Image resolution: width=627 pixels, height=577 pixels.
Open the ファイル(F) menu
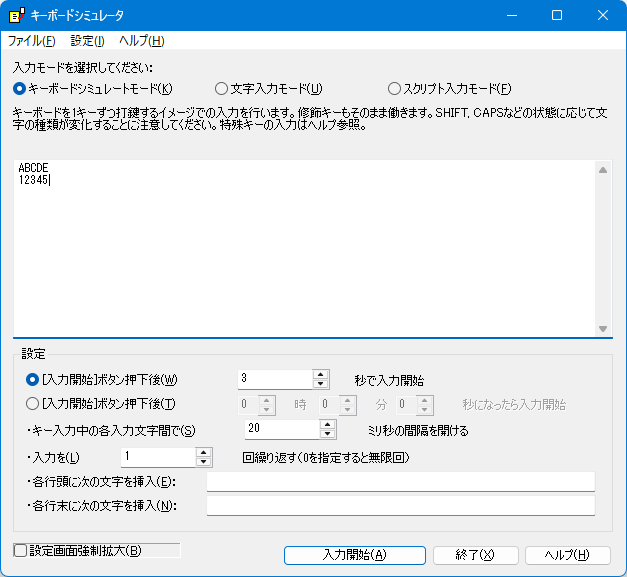31,41
